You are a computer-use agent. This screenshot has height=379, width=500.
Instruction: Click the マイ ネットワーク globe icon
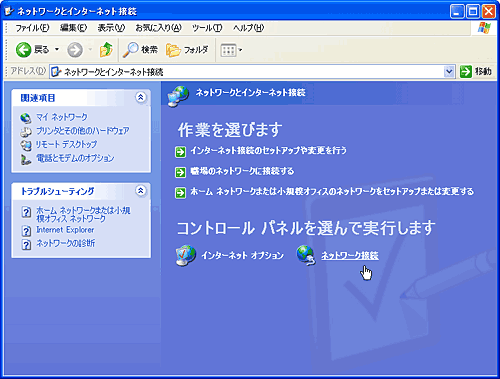pos(26,118)
